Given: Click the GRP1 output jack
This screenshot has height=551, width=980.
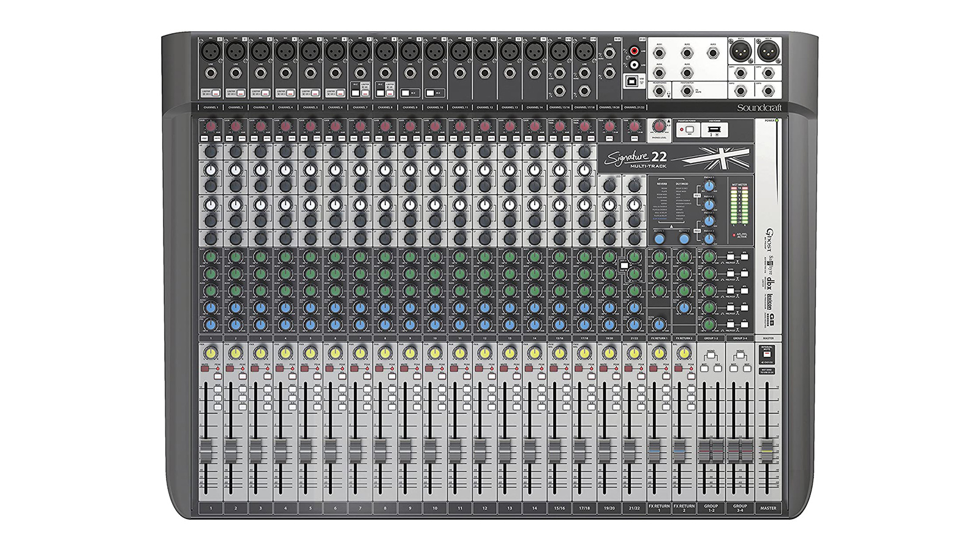Looking at the screenshot, I should (x=741, y=73).
